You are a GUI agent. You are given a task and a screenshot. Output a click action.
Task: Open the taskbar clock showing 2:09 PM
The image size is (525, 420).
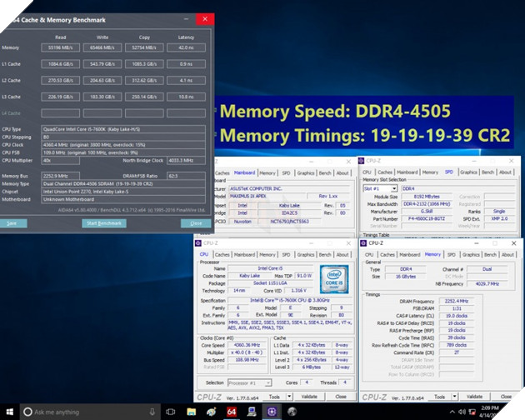tap(491, 412)
